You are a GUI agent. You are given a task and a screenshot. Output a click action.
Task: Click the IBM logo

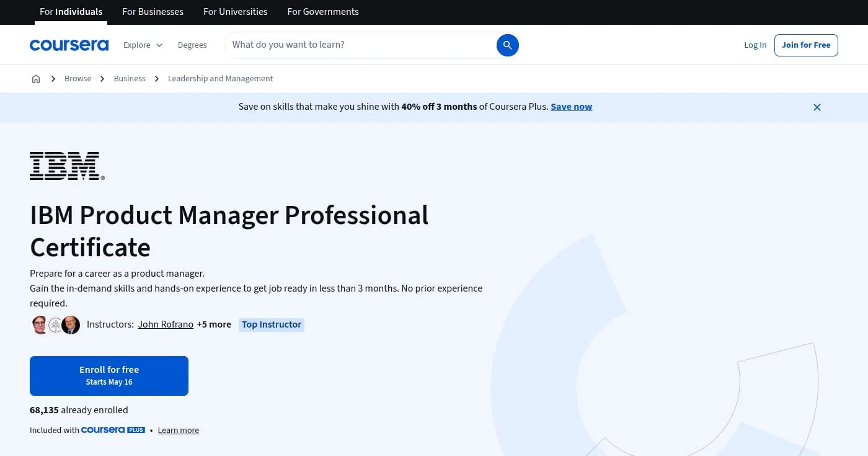point(67,166)
